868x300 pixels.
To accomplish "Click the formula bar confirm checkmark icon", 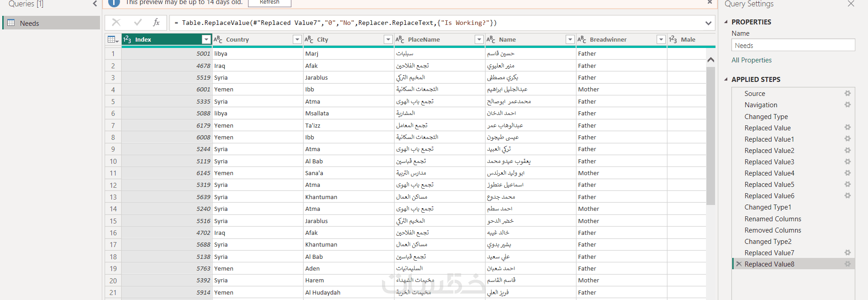I will tap(138, 23).
